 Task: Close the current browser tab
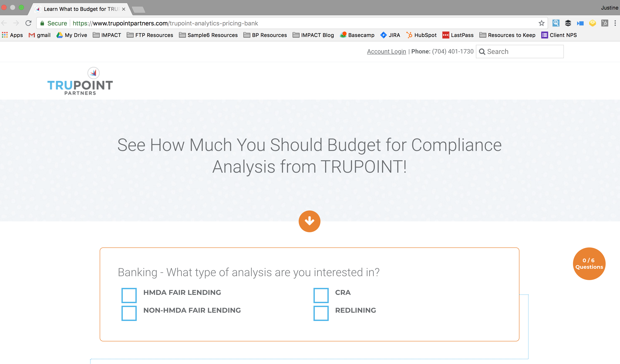click(124, 9)
